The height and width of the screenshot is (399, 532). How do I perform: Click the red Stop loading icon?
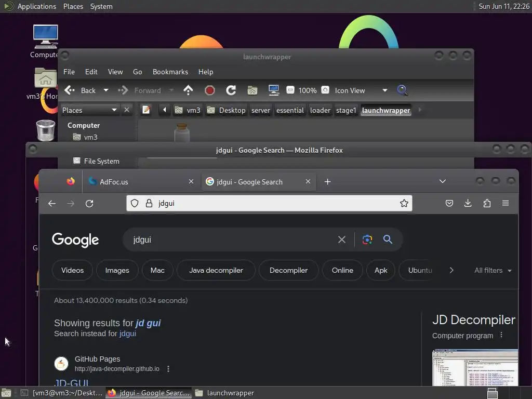[210, 90]
